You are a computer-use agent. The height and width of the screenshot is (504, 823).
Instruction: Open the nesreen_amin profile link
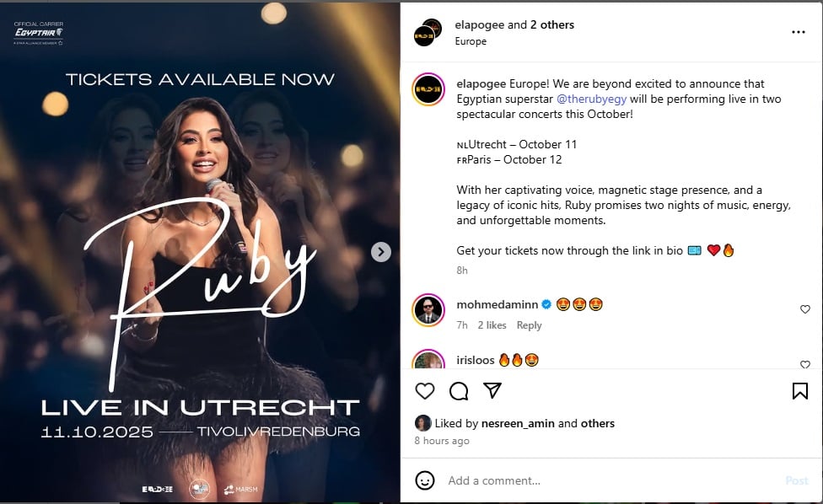pos(518,423)
